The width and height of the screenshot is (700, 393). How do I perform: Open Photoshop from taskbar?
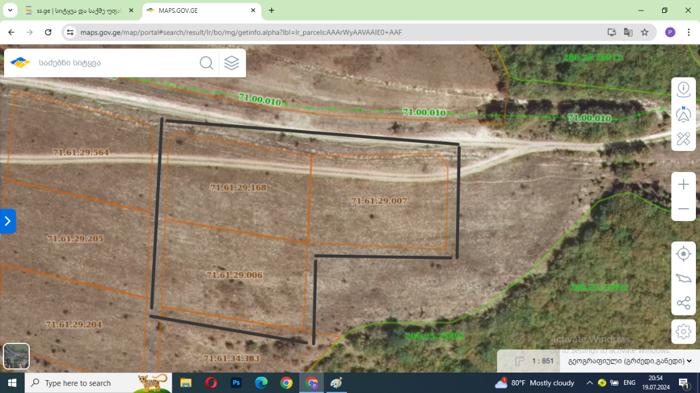pyautogui.click(x=236, y=383)
